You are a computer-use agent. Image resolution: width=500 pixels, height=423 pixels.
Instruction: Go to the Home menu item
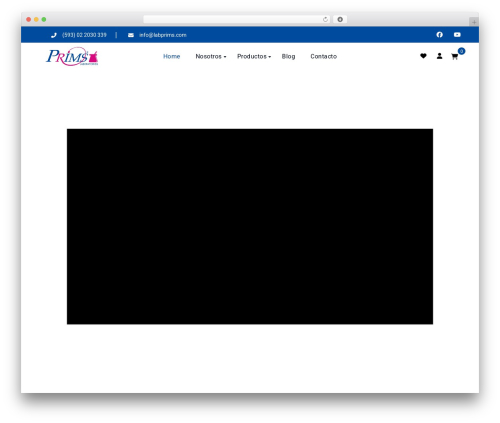click(x=171, y=56)
